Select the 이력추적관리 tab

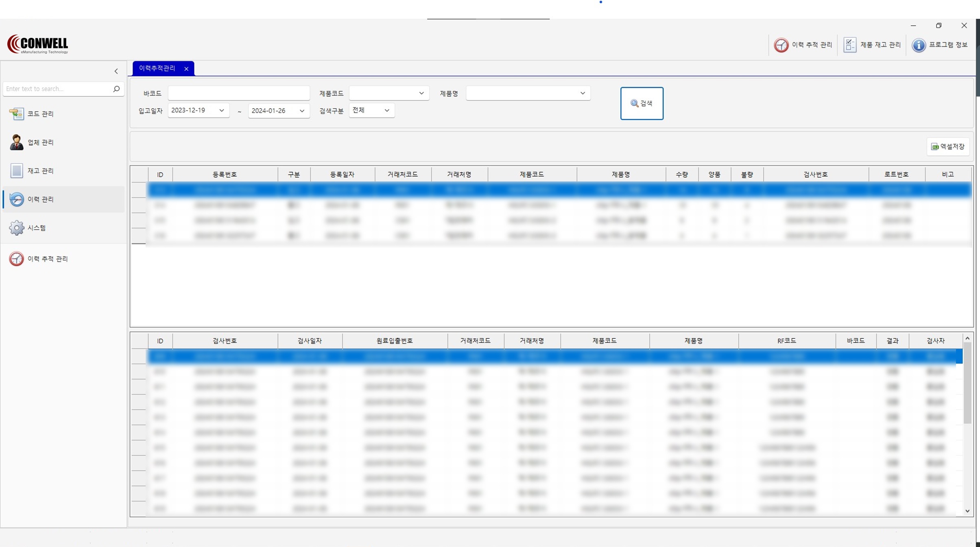[157, 68]
